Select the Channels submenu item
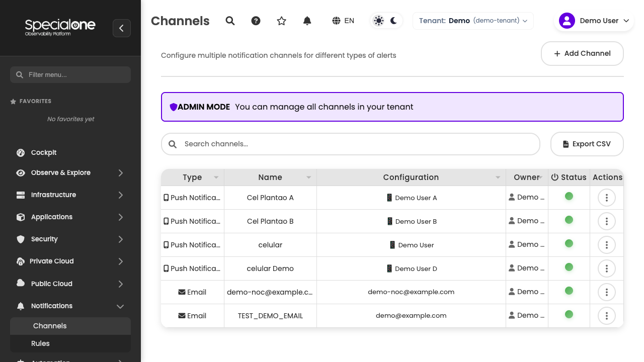Screen dimensions: 644x362 click(x=70, y=326)
